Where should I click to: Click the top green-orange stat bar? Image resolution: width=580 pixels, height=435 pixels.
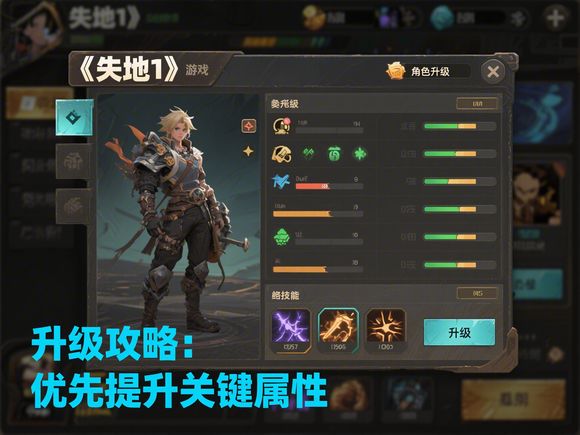(x=460, y=126)
